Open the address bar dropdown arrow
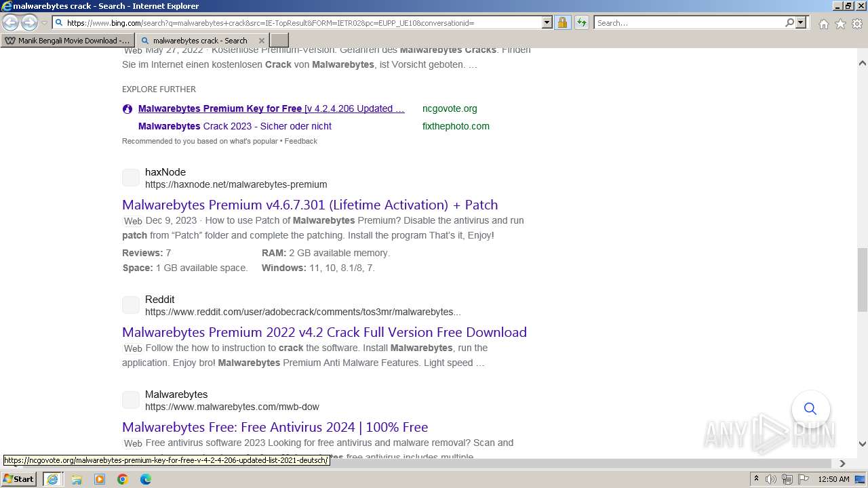Viewport: 868px width, 488px height. [547, 23]
